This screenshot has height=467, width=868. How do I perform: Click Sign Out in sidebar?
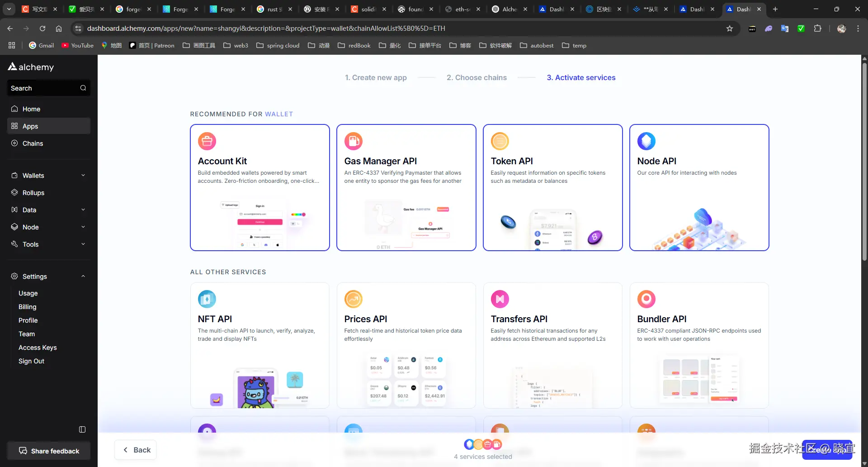point(31,361)
